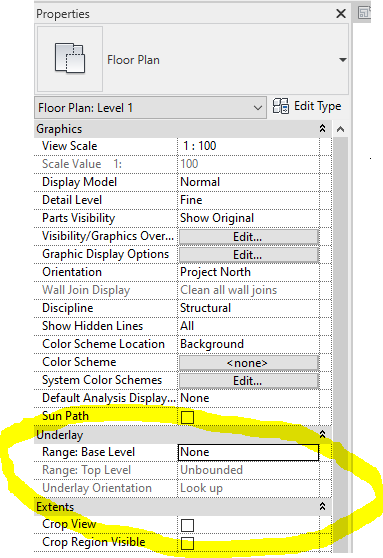Click the Range: Base Level label
The width and height of the screenshot is (383, 558).
click(x=88, y=452)
